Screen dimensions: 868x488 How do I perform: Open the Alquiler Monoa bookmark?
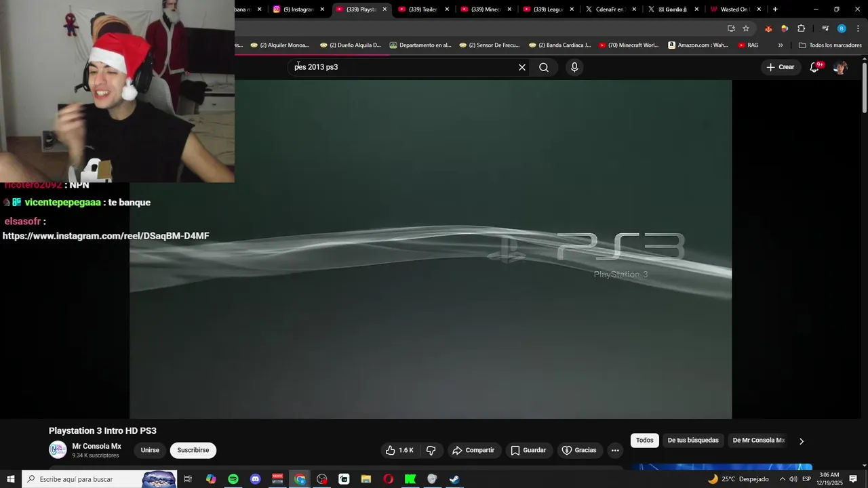[x=279, y=45]
